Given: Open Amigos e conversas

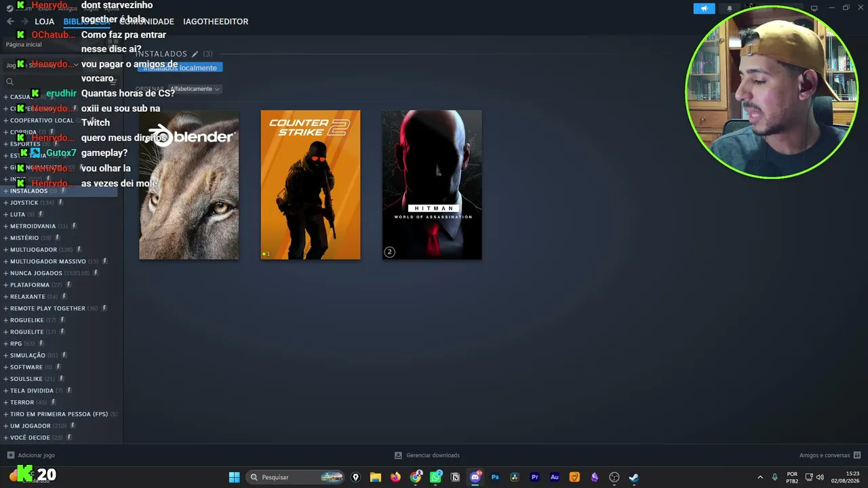Looking at the screenshot, I should [x=825, y=455].
